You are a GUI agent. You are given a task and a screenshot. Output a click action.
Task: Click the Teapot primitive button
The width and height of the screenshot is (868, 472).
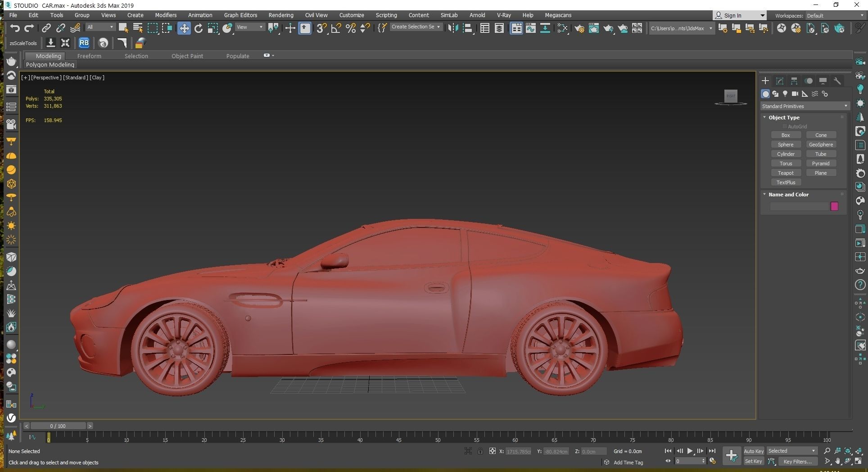click(786, 173)
